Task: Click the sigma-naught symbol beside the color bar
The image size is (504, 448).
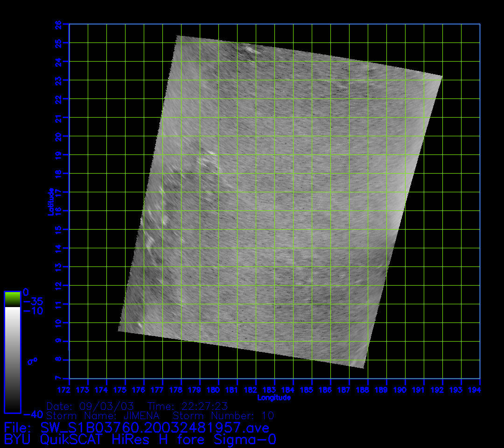Action: point(33,361)
